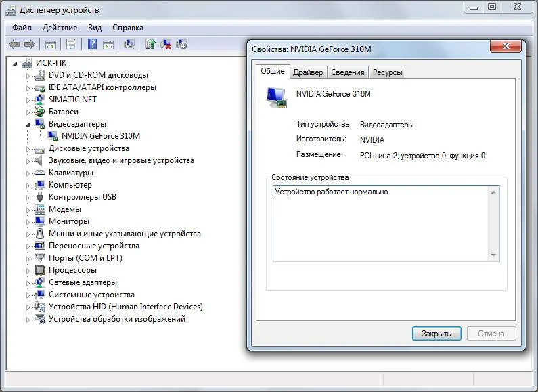Click the Disable device down-arrow icon

click(181, 44)
